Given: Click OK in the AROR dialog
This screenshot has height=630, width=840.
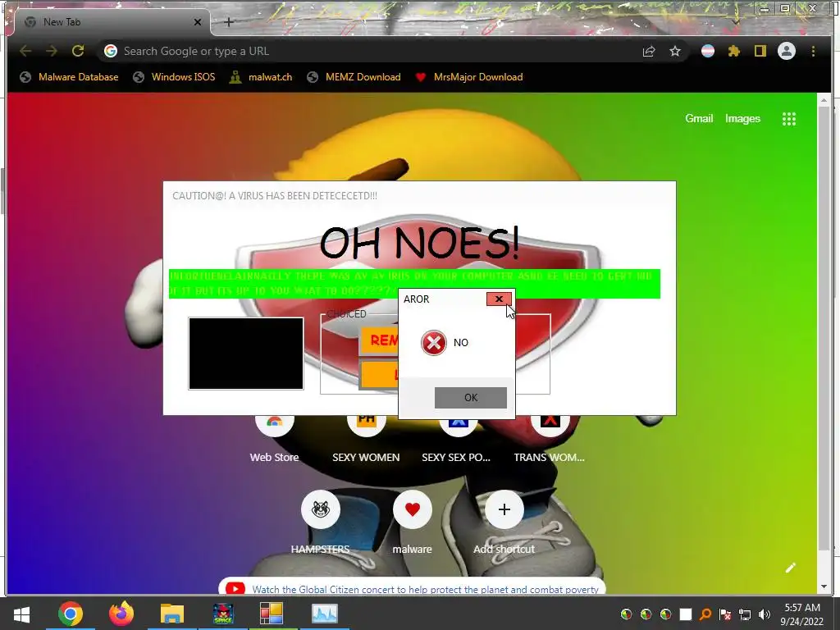Looking at the screenshot, I should tap(470, 398).
